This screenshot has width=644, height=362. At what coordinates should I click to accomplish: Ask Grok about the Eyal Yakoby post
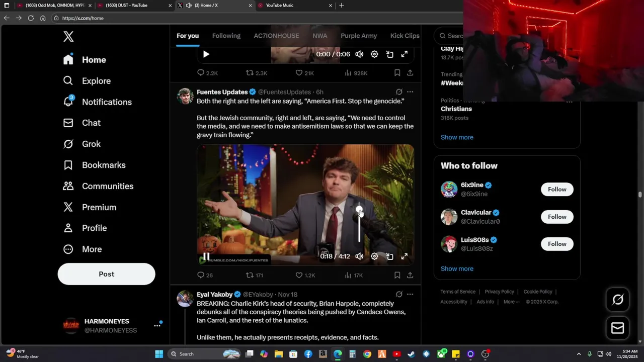(x=399, y=295)
